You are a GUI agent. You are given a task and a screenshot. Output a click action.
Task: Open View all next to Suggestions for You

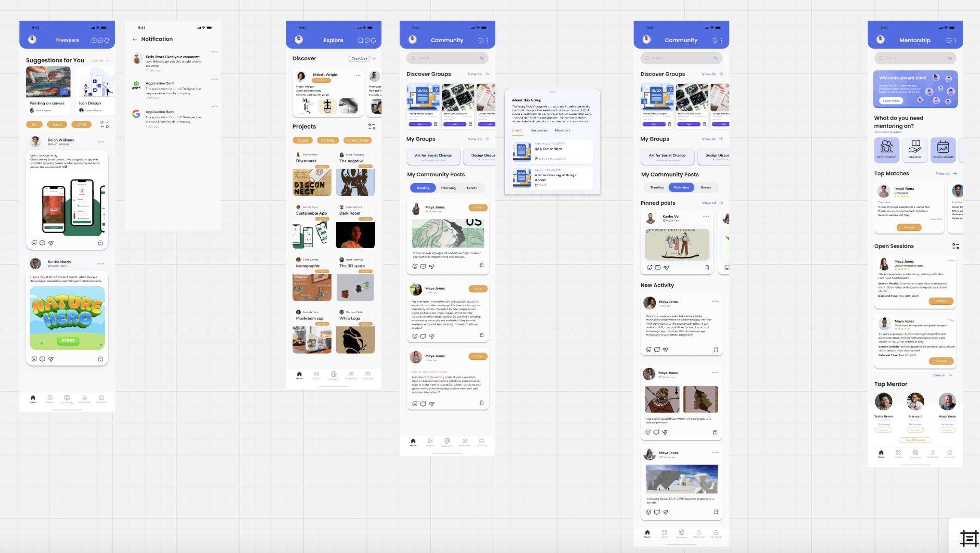click(x=100, y=61)
